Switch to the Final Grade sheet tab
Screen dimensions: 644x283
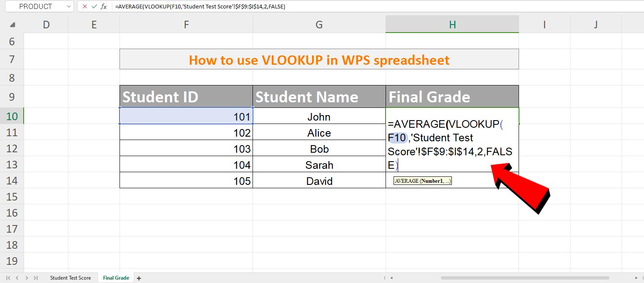click(115, 278)
